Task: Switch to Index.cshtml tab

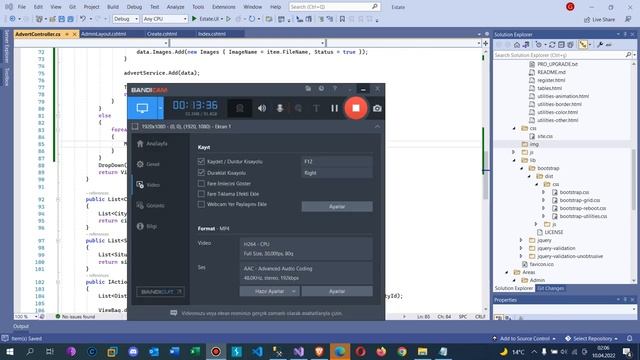Action: (212, 34)
